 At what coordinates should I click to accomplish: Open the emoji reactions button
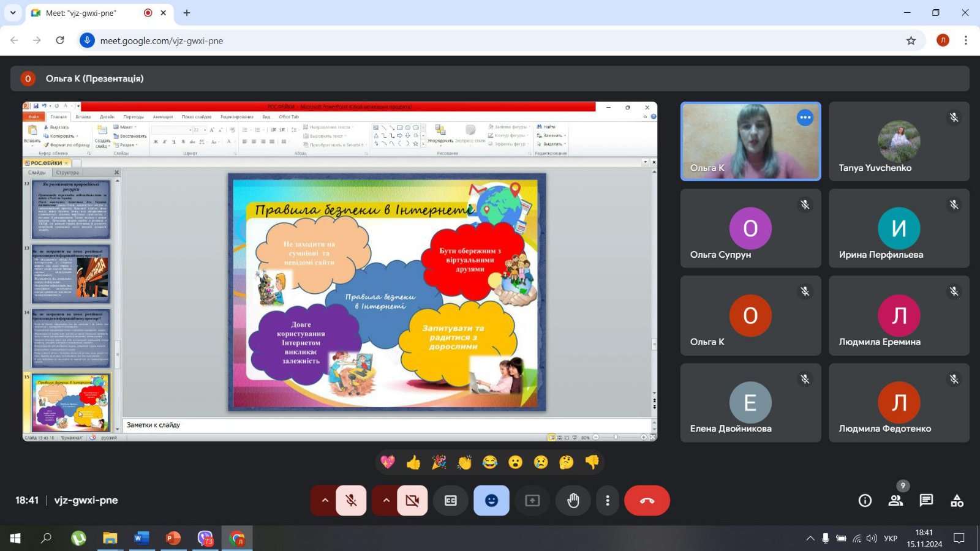tap(491, 501)
